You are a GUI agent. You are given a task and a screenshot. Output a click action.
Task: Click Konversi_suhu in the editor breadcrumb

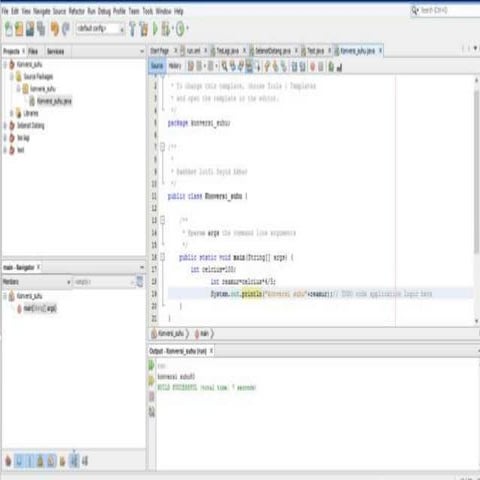point(167,333)
